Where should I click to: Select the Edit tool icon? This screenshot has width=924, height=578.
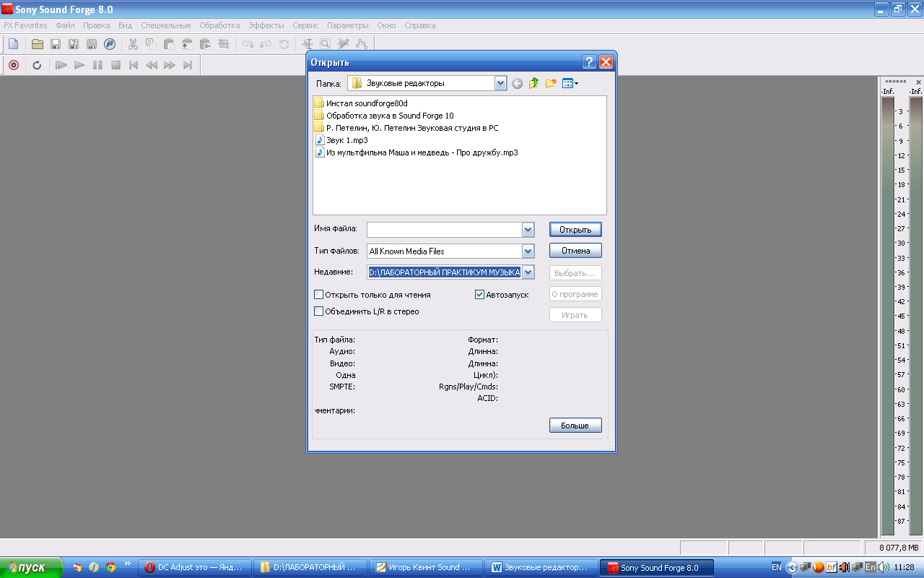[x=307, y=44]
